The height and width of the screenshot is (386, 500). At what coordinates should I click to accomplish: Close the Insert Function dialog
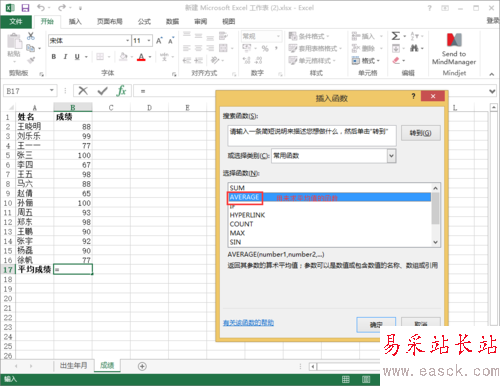[x=433, y=96]
